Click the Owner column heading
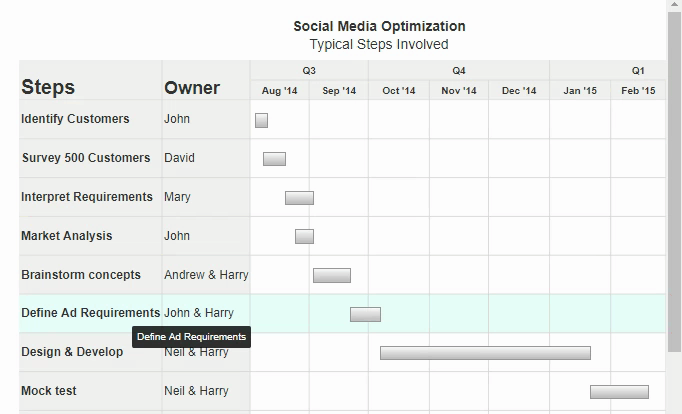Image resolution: width=682 pixels, height=414 pixels. [192, 87]
